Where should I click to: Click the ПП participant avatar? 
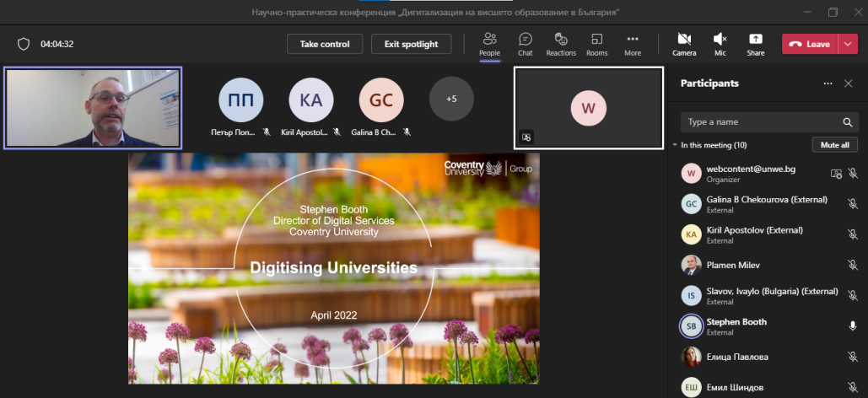240,99
